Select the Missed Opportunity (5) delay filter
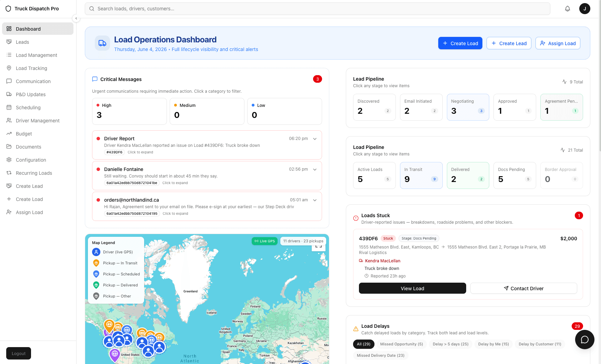Viewport: 601px width, 364px height. (401, 344)
